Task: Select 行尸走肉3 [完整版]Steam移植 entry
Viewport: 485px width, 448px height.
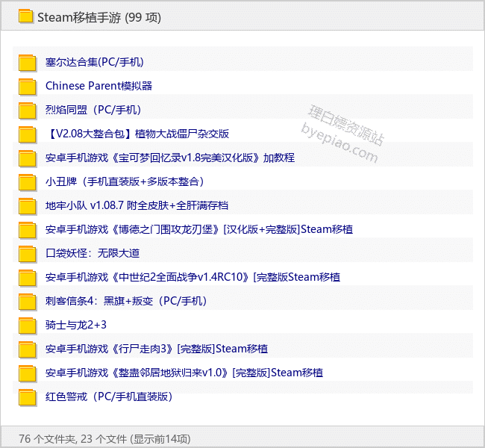Action: (157, 349)
